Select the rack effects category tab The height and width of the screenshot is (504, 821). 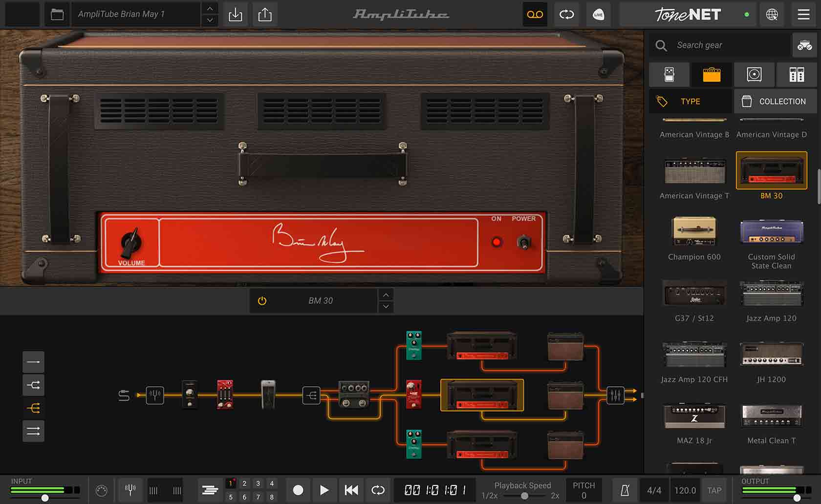[x=797, y=74]
